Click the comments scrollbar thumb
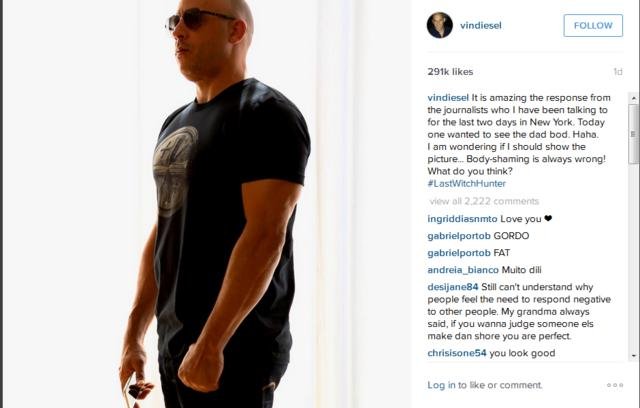The width and height of the screenshot is (640, 408). pos(633,134)
